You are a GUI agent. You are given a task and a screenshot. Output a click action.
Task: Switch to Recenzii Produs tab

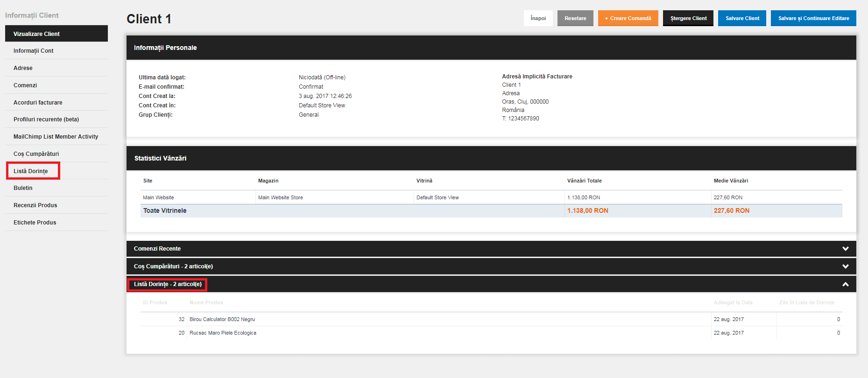point(56,205)
